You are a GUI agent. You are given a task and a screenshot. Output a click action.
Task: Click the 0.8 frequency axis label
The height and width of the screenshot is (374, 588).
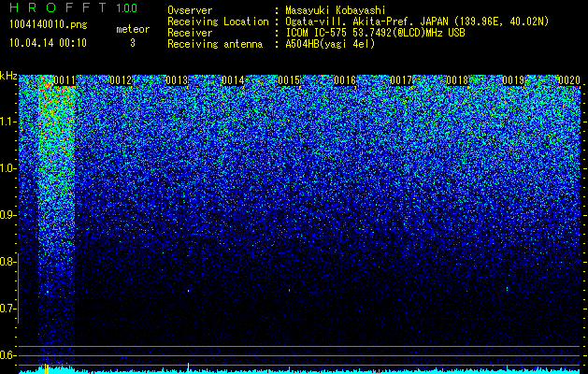point(7,262)
